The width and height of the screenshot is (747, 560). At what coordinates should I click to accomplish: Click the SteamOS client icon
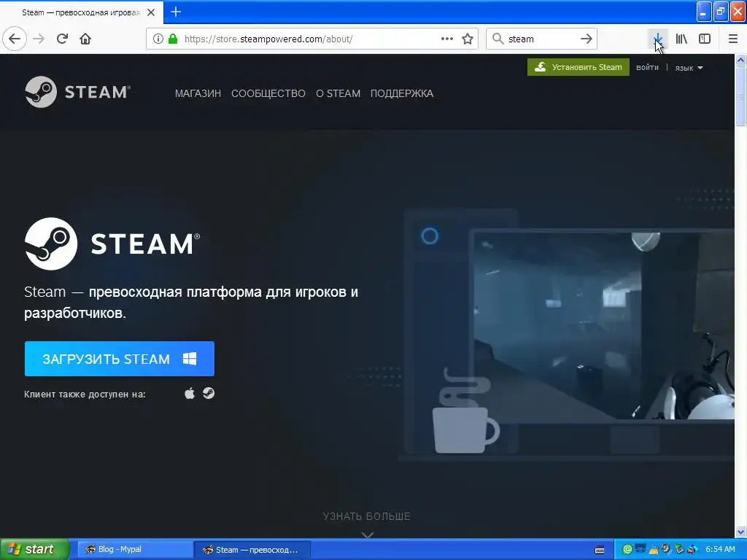pos(209,393)
